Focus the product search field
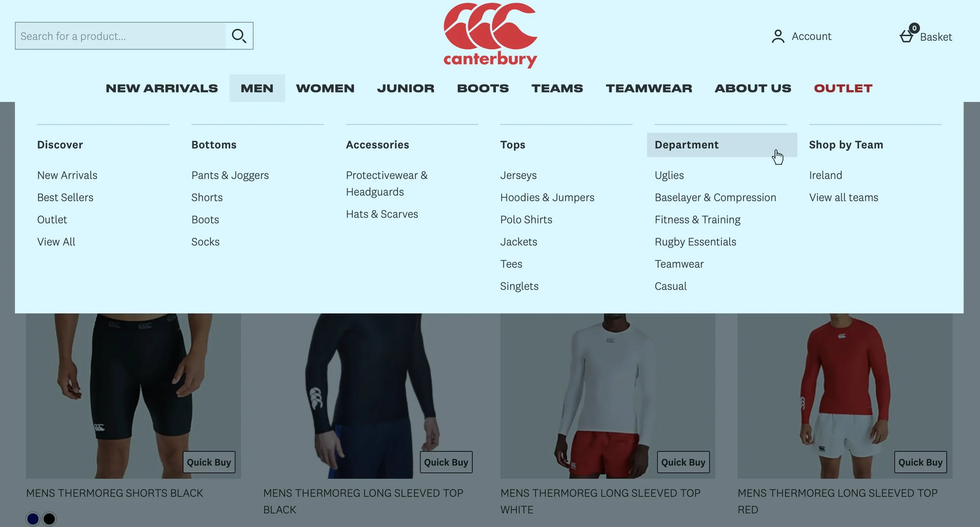The width and height of the screenshot is (980, 527). coord(121,36)
